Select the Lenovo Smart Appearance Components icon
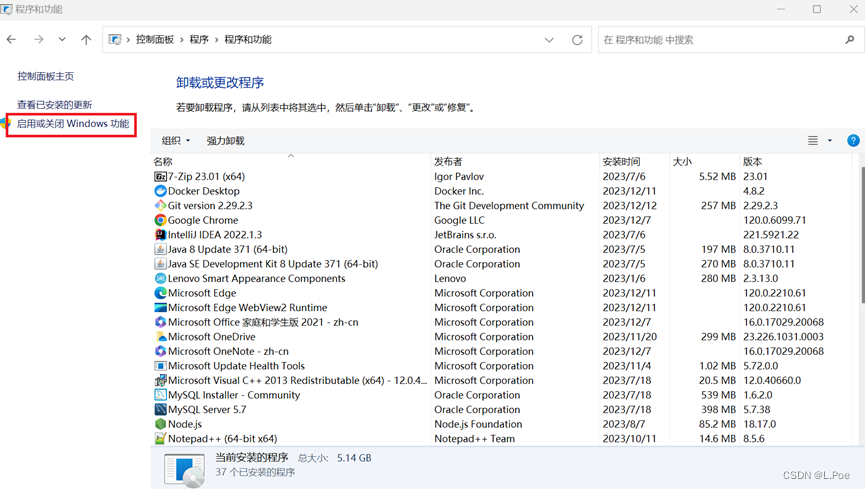The height and width of the screenshot is (489, 865). 160,279
